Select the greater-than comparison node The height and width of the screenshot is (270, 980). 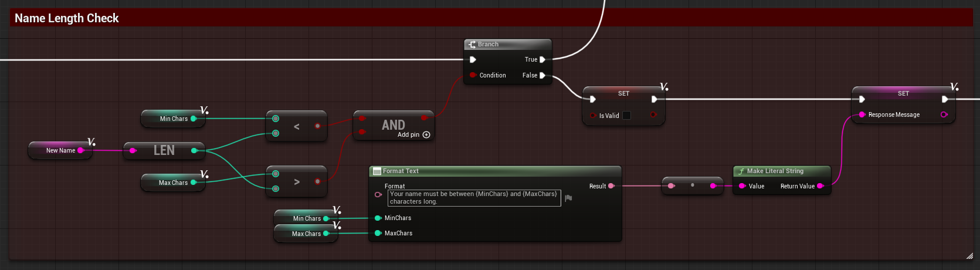(296, 181)
